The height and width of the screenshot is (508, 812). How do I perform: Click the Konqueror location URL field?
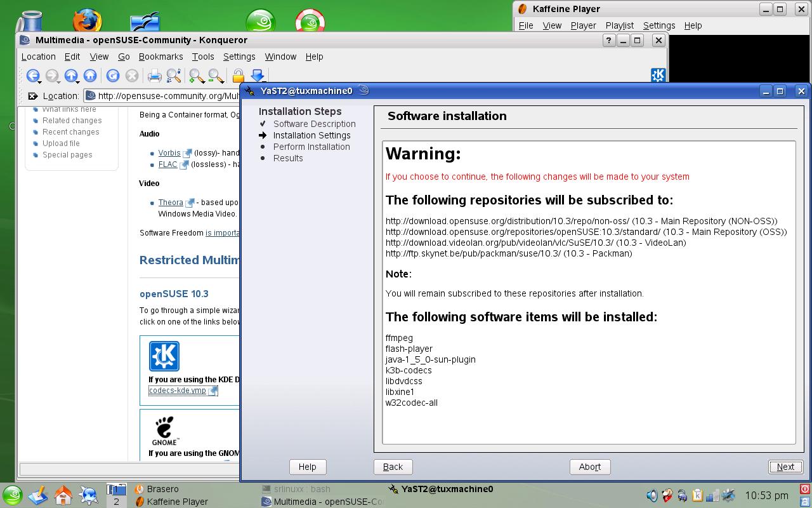[x=162, y=96]
